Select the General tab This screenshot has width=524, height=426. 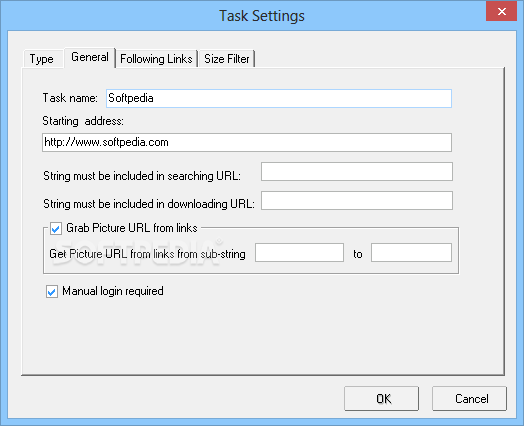point(90,57)
